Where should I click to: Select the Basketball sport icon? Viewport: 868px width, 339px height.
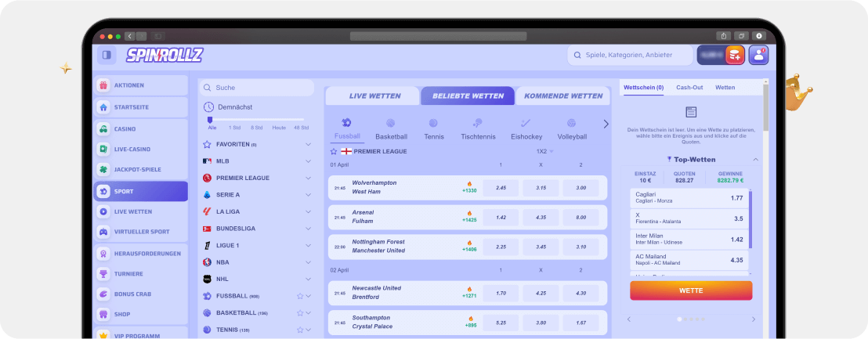(391, 124)
